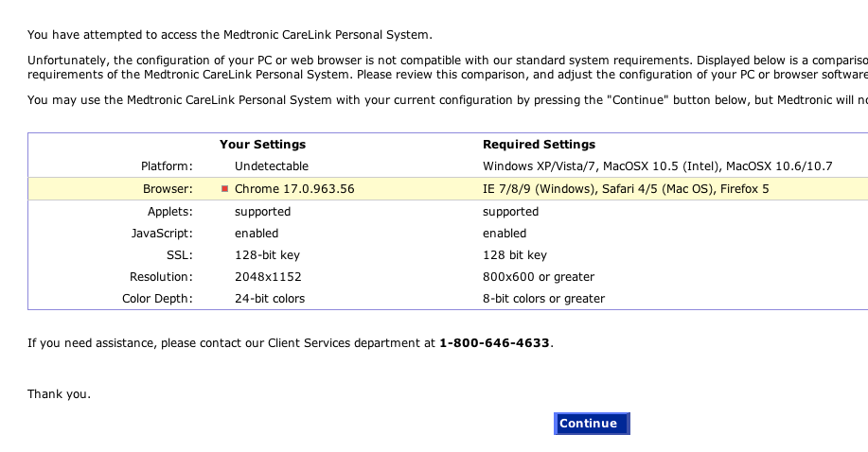Click the "24-bit colors" value

click(x=270, y=299)
